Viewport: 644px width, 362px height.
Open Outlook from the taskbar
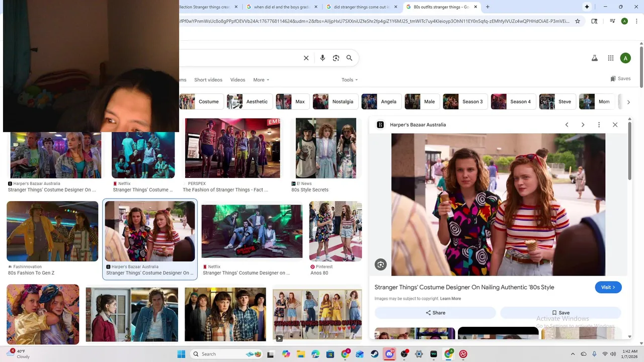click(x=360, y=354)
